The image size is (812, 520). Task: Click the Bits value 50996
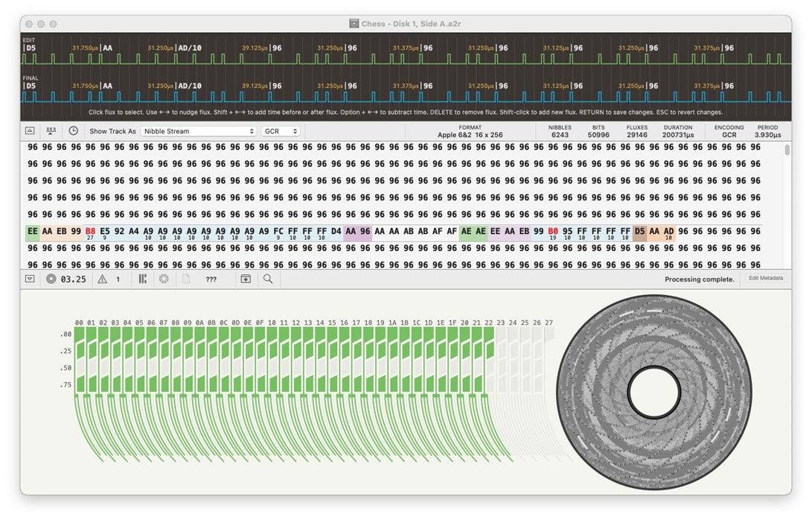coord(598,135)
